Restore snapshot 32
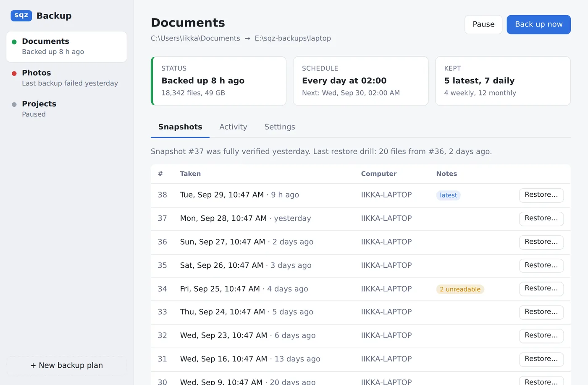 [x=541, y=336]
